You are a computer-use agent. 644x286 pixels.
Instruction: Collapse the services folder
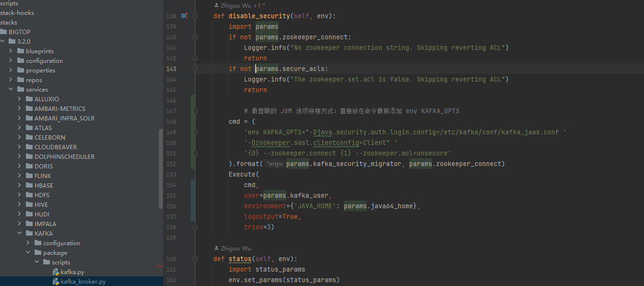pyautogui.click(x=11, y=90)
